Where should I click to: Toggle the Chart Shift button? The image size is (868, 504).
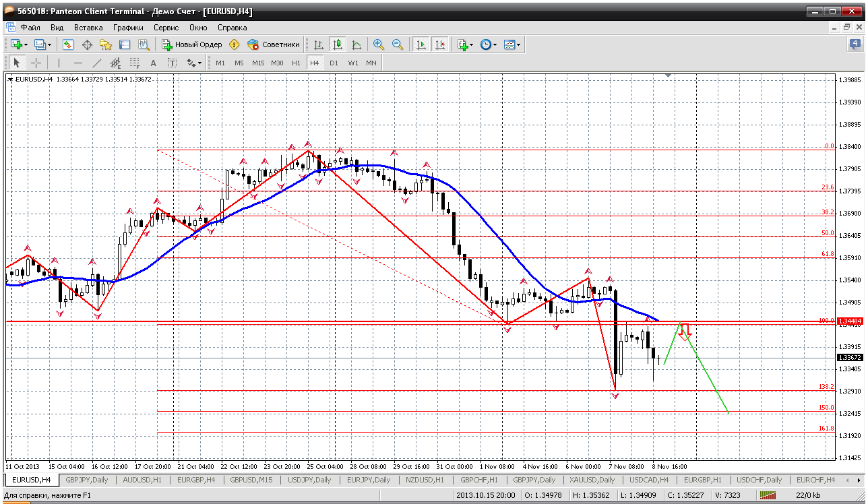(440, 44)
